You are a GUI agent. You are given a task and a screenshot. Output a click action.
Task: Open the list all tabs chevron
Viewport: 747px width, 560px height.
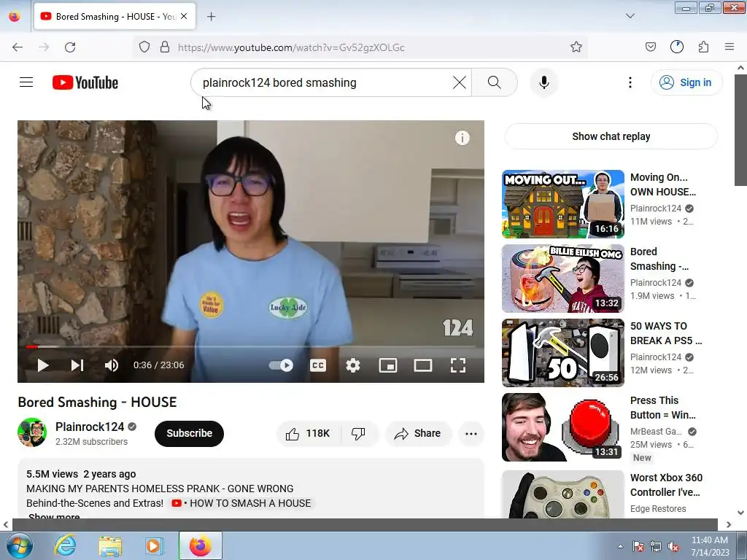click(x=630, y=16)
